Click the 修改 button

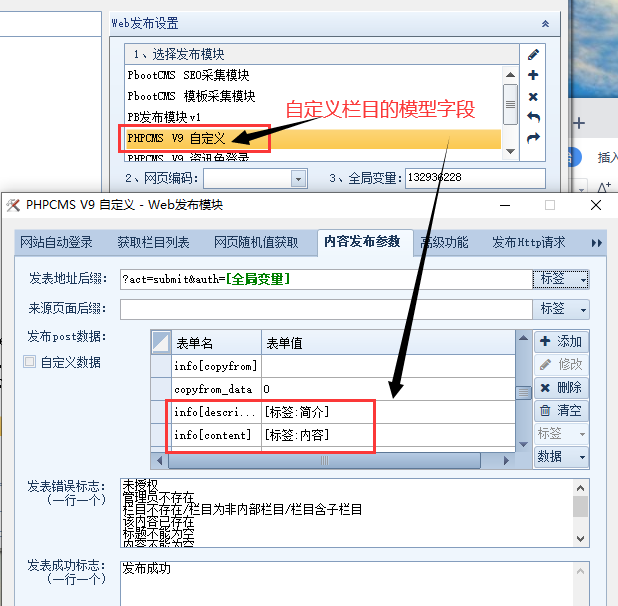coord(561,364)
